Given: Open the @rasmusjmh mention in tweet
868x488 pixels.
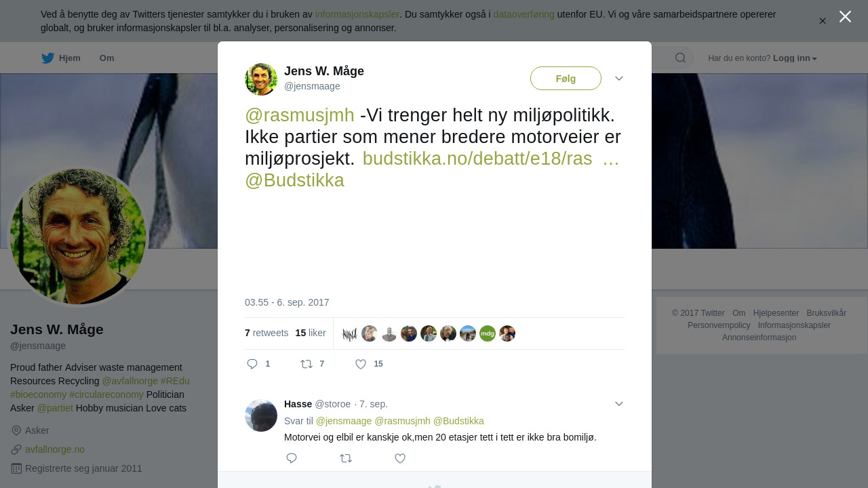Looking at the screenshot, I should tap(300, 115).
